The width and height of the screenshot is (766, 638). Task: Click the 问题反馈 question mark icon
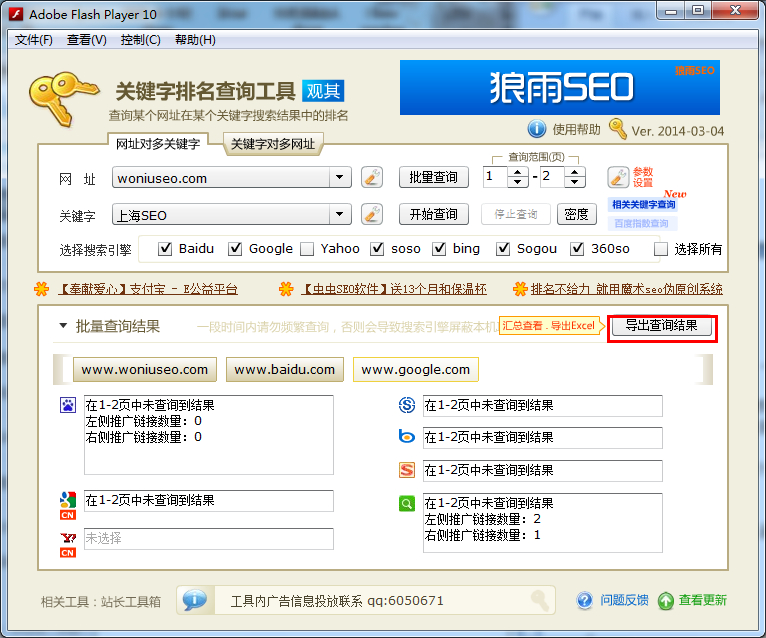click(584, 600)
